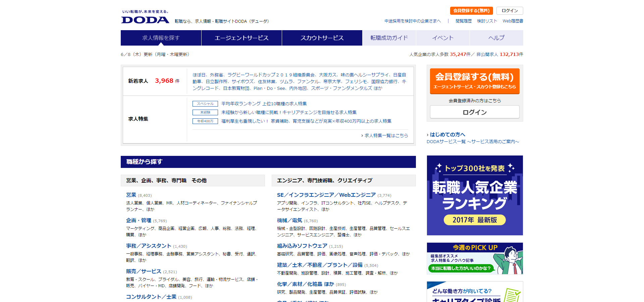Screen dimensions: 644x302
Task: Click the 今週のPICK UP banner
Action: coord(474,258)
